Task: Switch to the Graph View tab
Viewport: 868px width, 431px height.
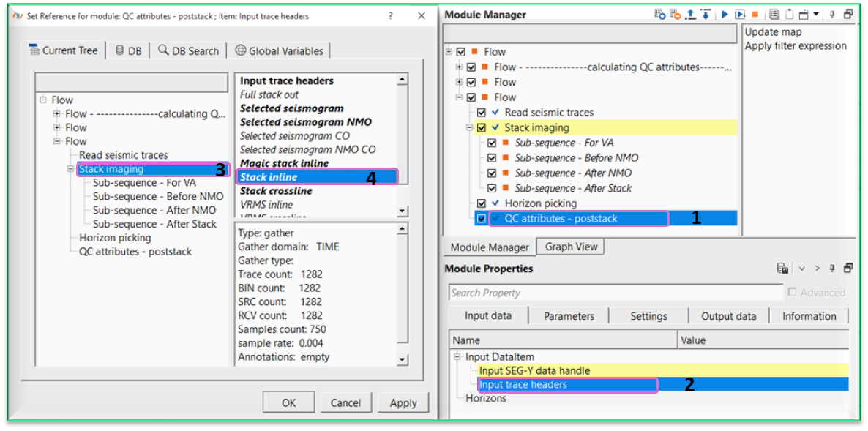Action: [570, 247]
